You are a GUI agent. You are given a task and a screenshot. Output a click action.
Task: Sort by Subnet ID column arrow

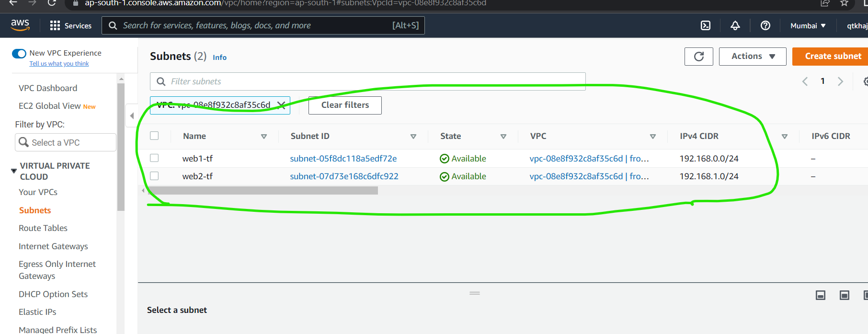point(413,137)
